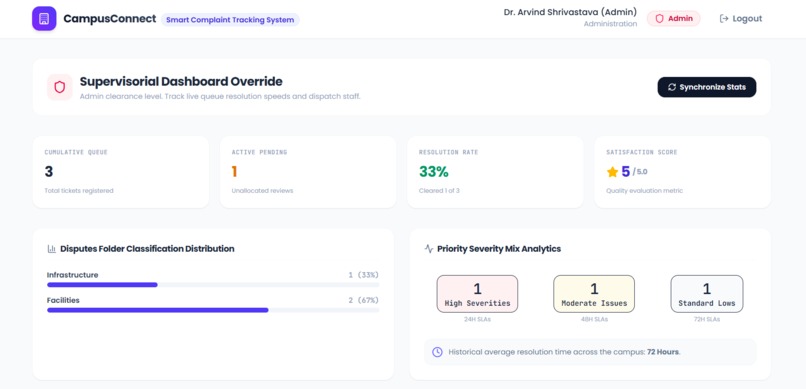Click the 'Unallocated reviews' caption
The image size is (806, 389).
pos(262,191)
